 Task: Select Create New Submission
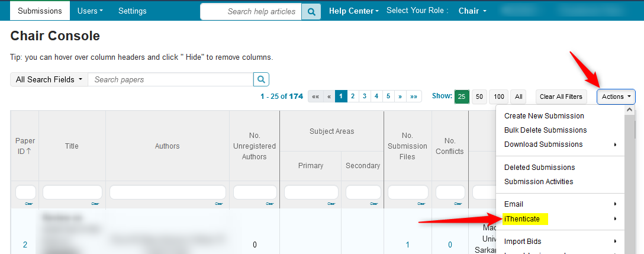point(544,116)
